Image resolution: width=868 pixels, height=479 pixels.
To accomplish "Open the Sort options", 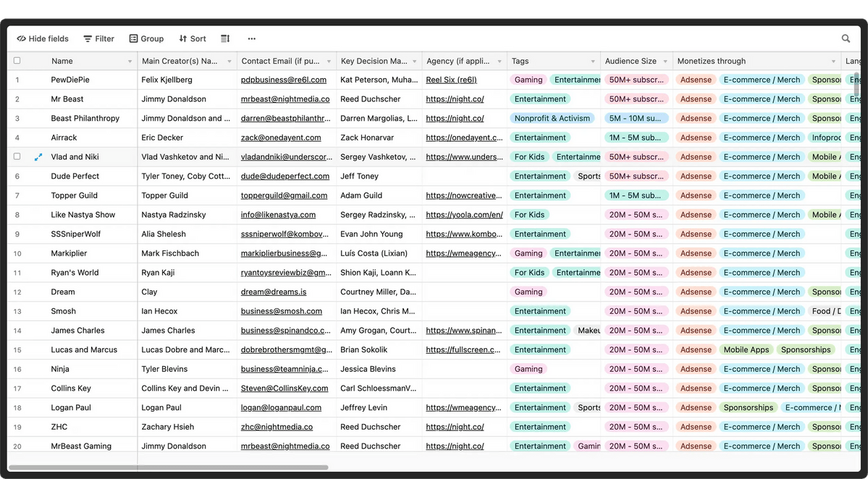I will [193, 39].
